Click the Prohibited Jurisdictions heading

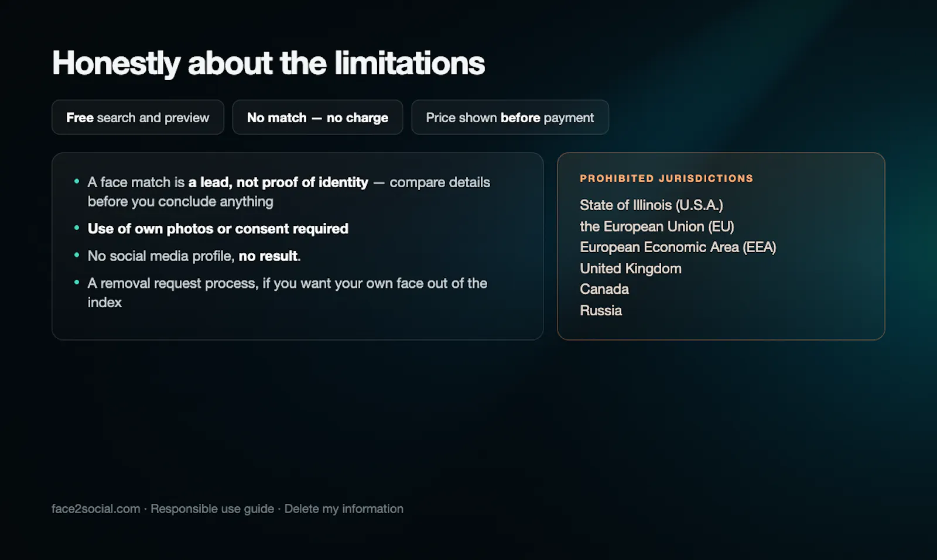666,178
